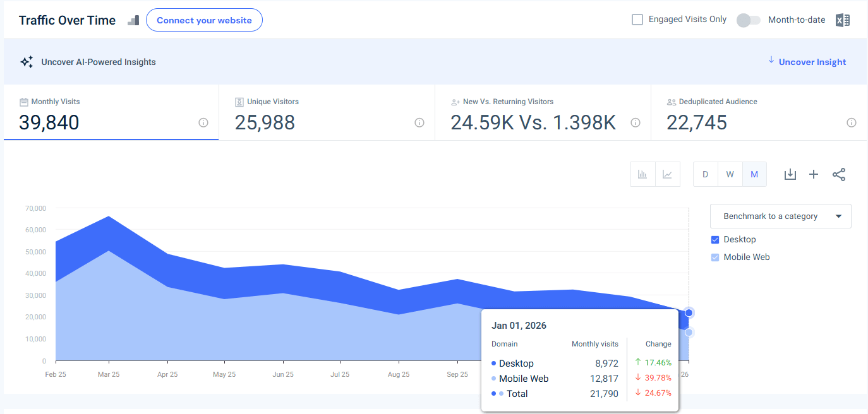The width and height of the screenshot is (868, 414).
Task: Click the Deduplicated Audience info icon
Action: 852,123
